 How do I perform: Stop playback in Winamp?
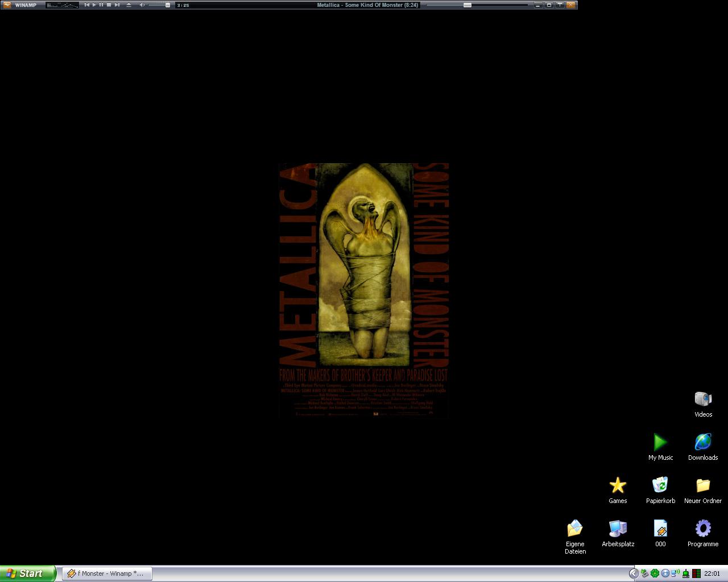pyautogui.click(x=109, y=5)
